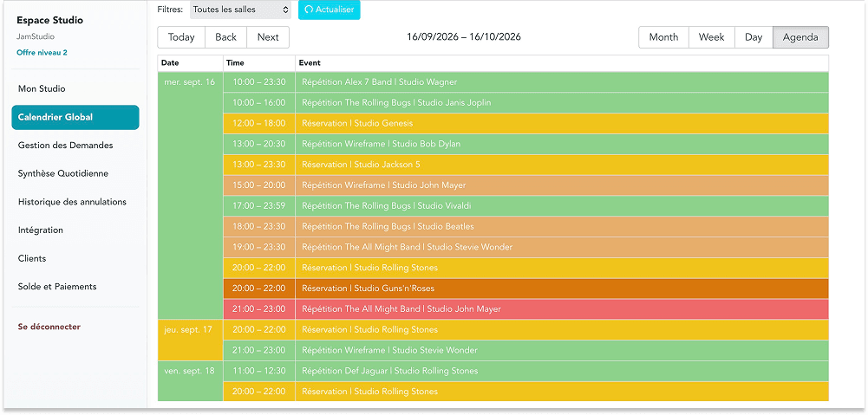Go Back to the previous period
This screenshot has width=868, height=415.
coord(225,37)
